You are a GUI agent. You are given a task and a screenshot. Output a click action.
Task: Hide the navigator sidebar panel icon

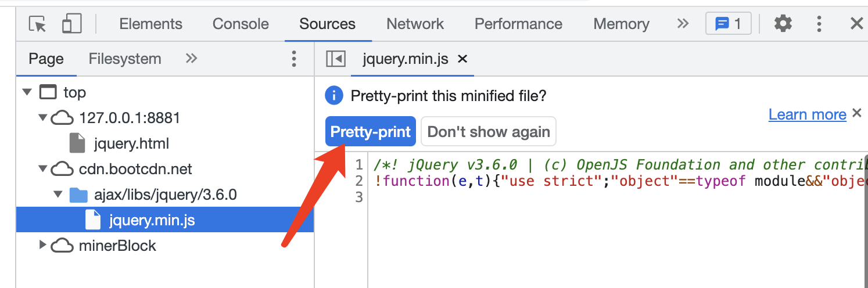coord(336,59)
